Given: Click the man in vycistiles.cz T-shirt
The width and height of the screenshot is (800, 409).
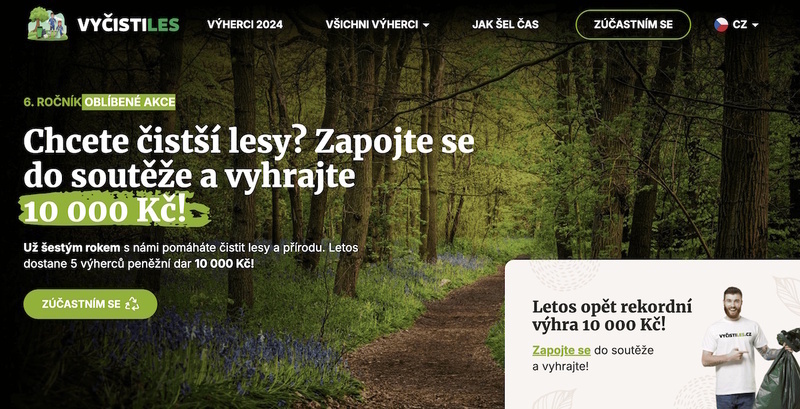Looking at the screenshot, I should coord(734,348).
